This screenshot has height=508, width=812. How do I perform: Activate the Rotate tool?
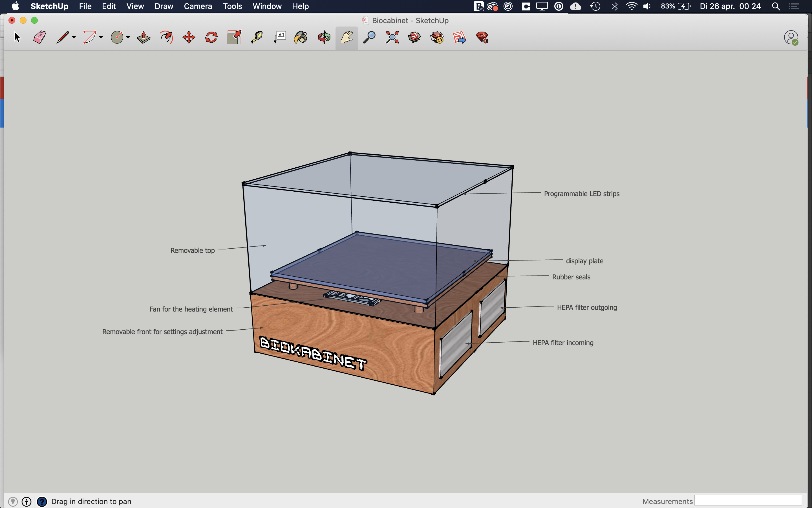click(x=211, y=37)
